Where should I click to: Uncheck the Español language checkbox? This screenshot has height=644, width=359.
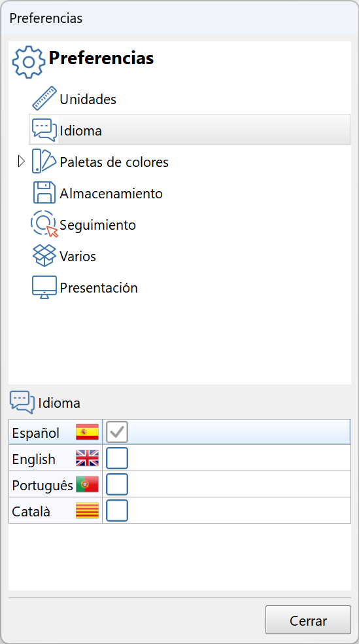[x=117, y=432]
